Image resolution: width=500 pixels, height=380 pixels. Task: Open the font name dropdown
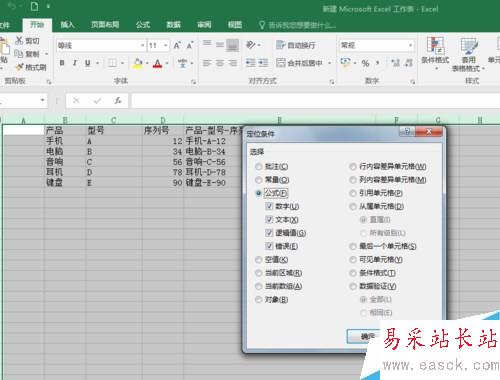click(x=143, y=45)
